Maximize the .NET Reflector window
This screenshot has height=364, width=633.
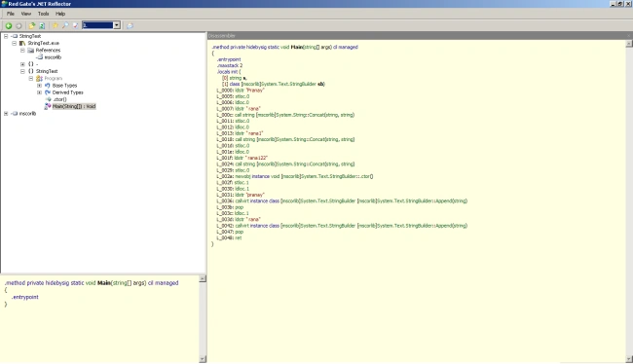pyautogui.click(x=621, y=4)
